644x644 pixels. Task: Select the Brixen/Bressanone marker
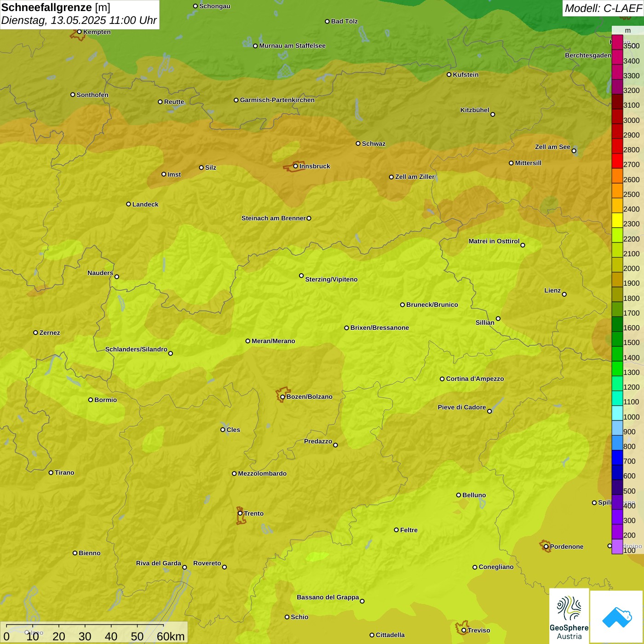click(x=346, y=328)
